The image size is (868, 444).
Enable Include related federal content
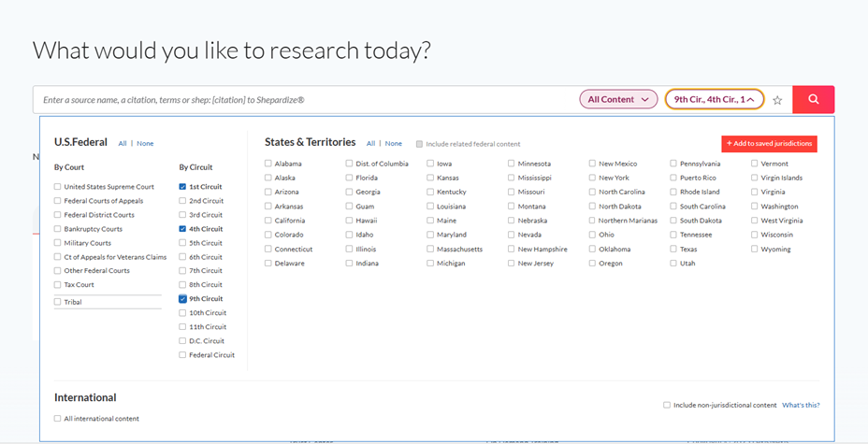(x=420, y=144)
